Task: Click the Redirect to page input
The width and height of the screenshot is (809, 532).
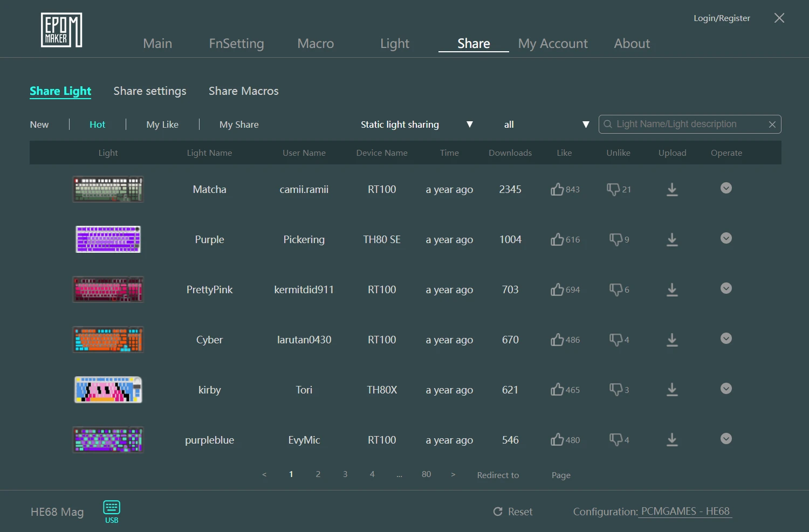Action: [x=535, y=475]
